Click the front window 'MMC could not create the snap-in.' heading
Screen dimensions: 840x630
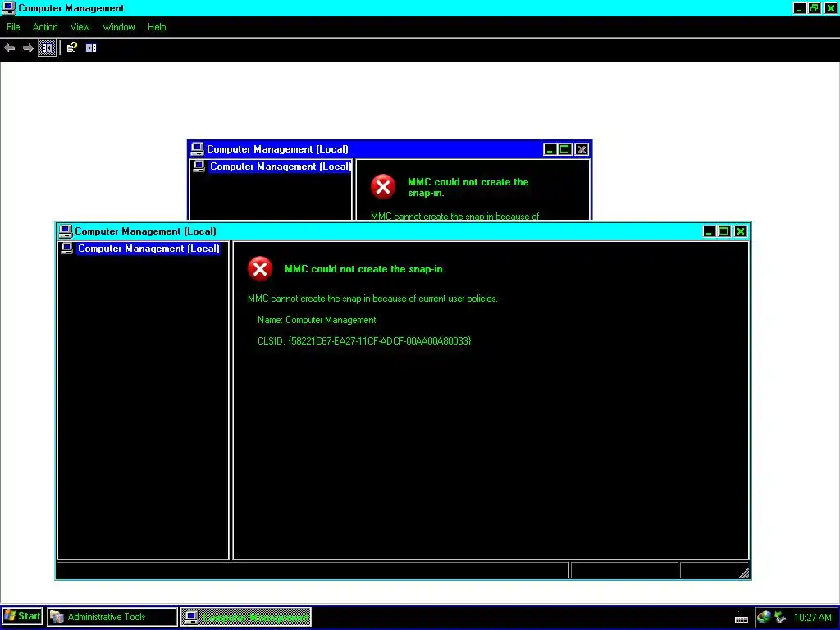[x=365, y=269]
